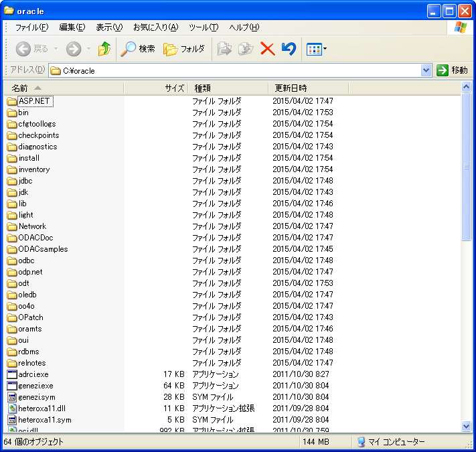Click the blue Undo arrow icon
The image size is (476, 452).
289,49
